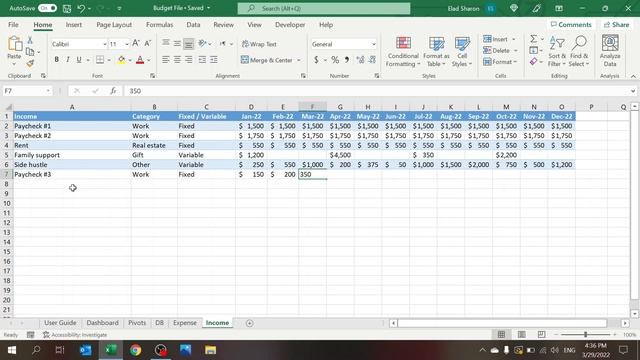Screen dimensions: 640x360
Task: Click the Search box in title bar
Action: 324,8
